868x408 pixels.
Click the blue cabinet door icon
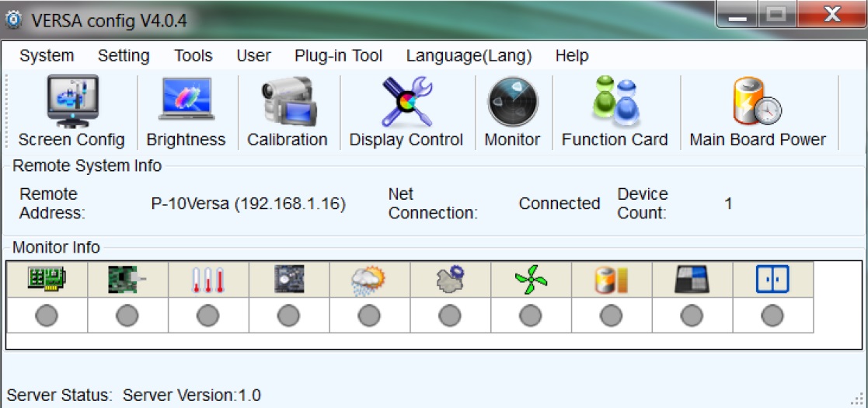coord(772,280)
